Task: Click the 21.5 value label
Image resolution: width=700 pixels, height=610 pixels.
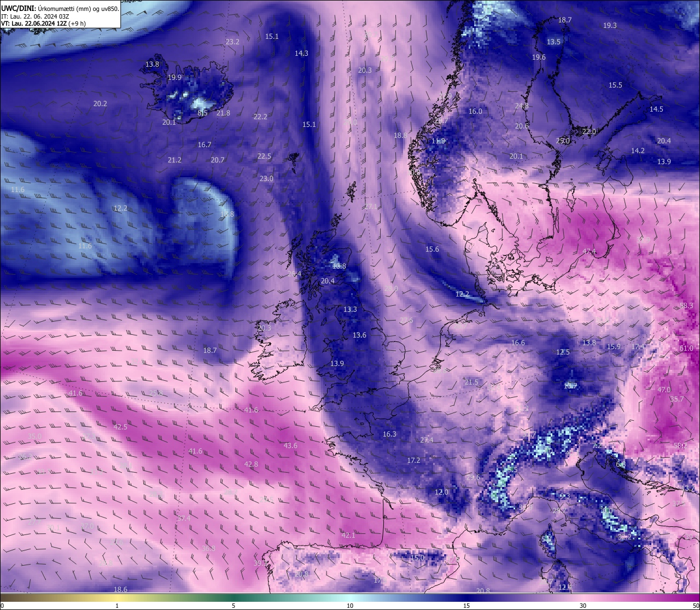Action: (471, 382)
